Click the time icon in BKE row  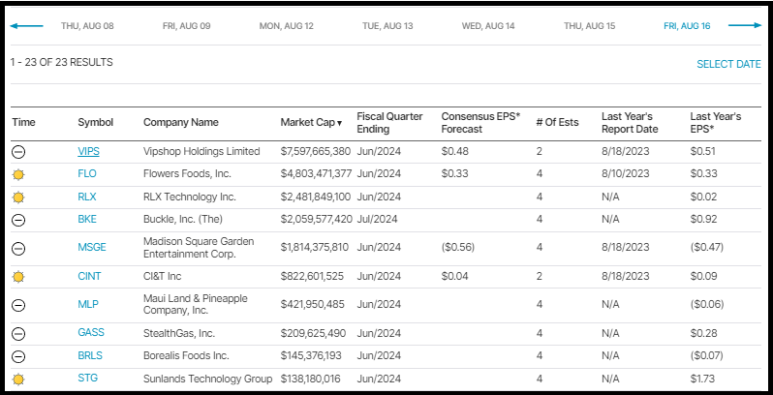(x=18, y=220)
